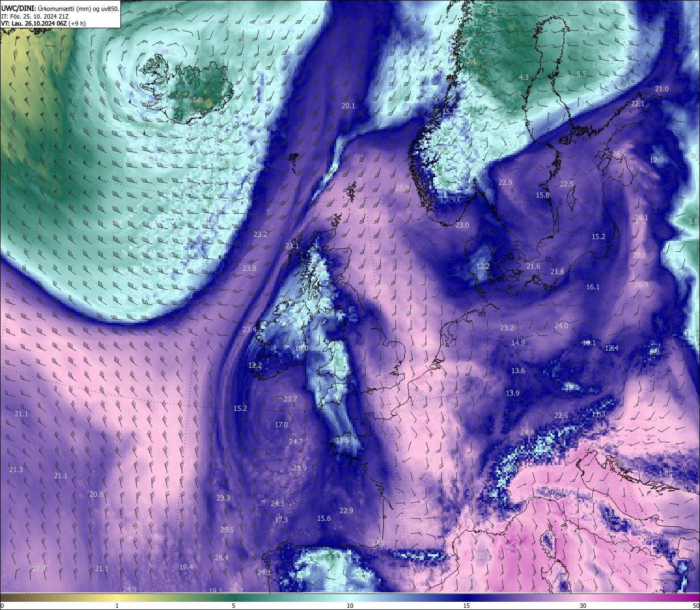The width and height of the screenshot is (700, 610).
Task: Click the map value 17.0
Action: click(x=281, y=425)
